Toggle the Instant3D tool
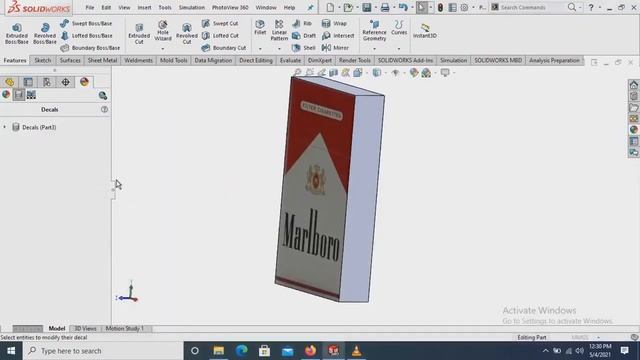 tap(424, 31)
